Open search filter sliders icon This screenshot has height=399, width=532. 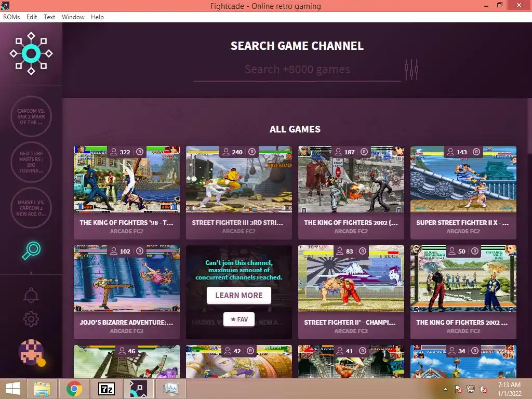coord(411,70)
